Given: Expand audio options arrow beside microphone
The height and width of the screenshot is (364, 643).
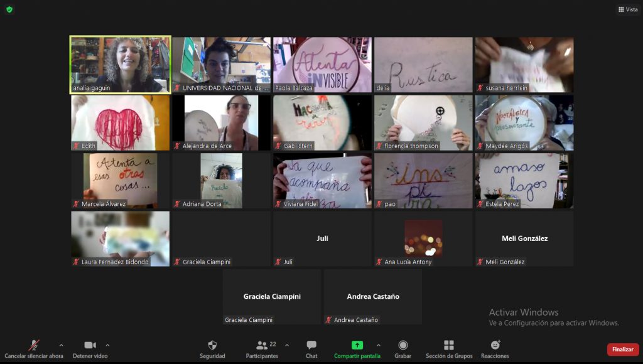Looking at the screenshot, I should [x=61, y=345].
